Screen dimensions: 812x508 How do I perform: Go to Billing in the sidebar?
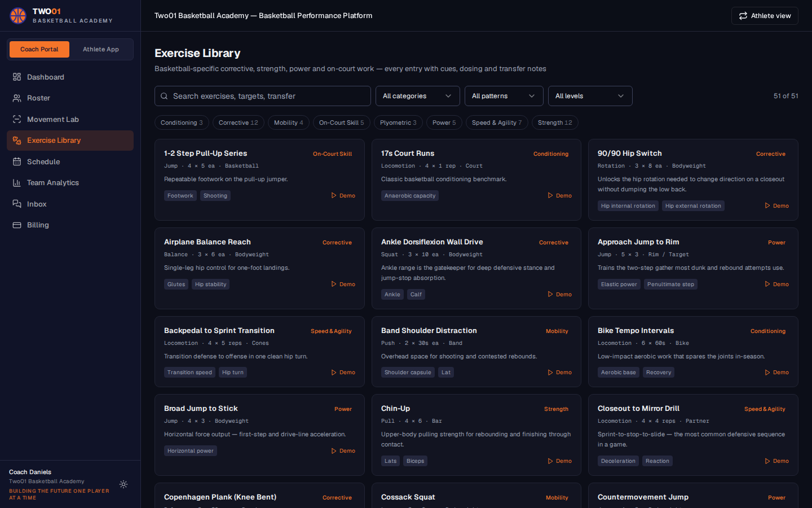coord(70,225)
